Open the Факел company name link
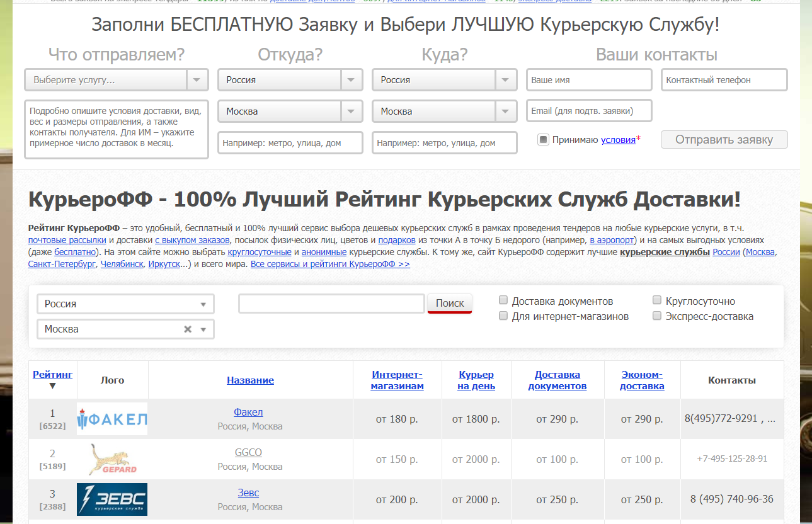The image size is (812, 524). pos(248,412)
